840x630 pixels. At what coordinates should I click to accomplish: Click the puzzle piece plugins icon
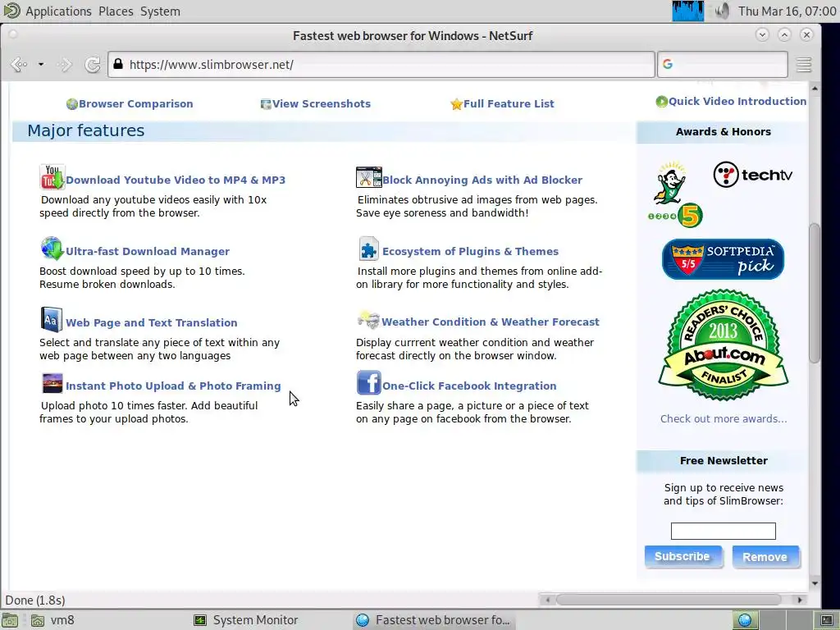pos(368,249)
